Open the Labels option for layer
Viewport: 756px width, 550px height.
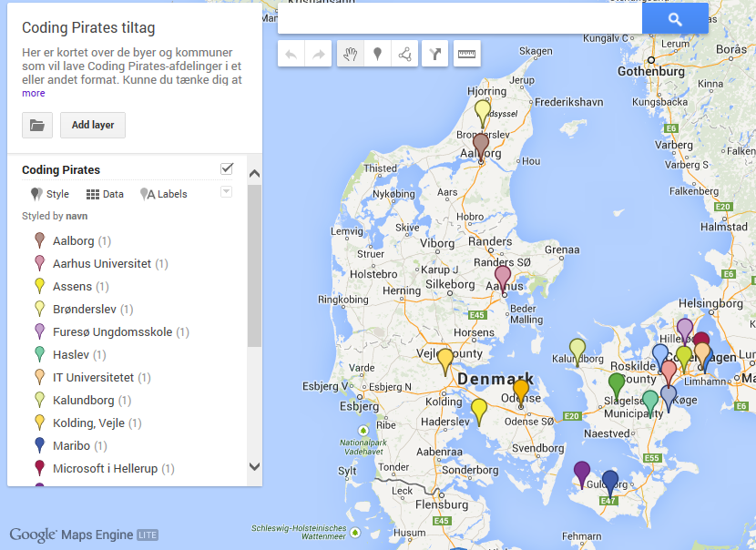coord(164,194)
